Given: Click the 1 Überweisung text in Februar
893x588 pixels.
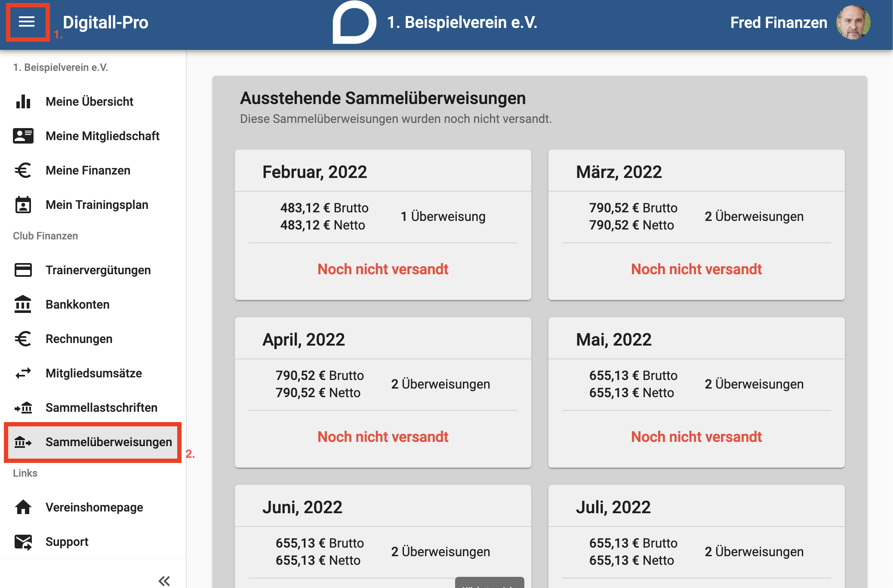Looking at the screenshot, I should click(x=443, y=216).
